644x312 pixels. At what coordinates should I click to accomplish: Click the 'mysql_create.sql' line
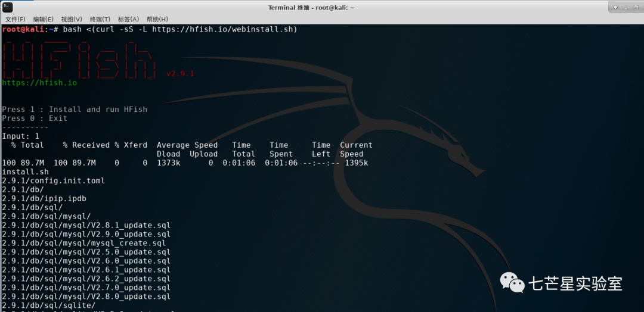pyautogui.click(x=84, y=243)
